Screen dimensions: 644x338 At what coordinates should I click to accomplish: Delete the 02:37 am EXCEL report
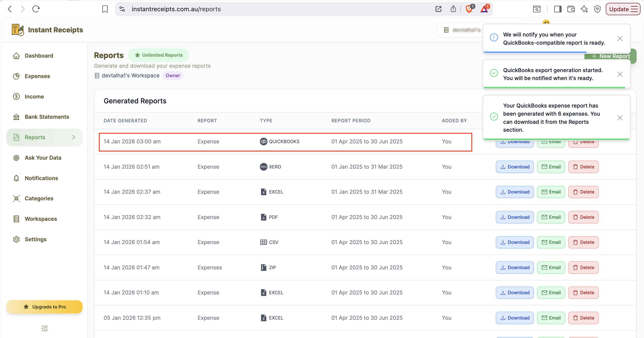tap(584, 192)
